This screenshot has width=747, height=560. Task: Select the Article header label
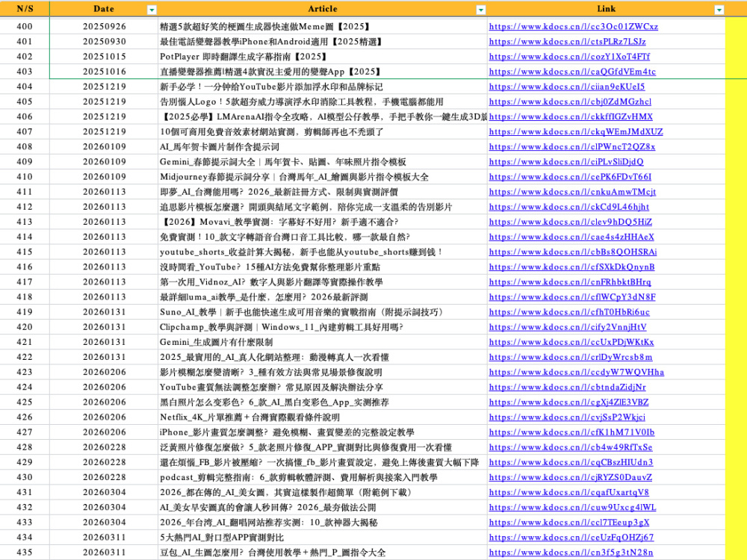323,8
